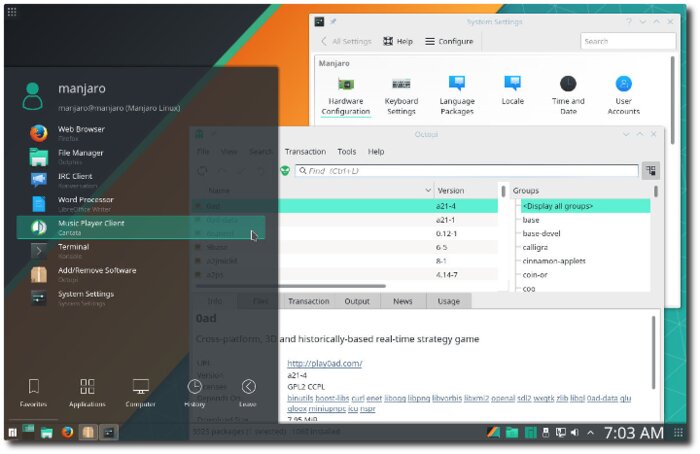Switch to Usage tab in Octopi
700x454 pixels.
[449, 301]
